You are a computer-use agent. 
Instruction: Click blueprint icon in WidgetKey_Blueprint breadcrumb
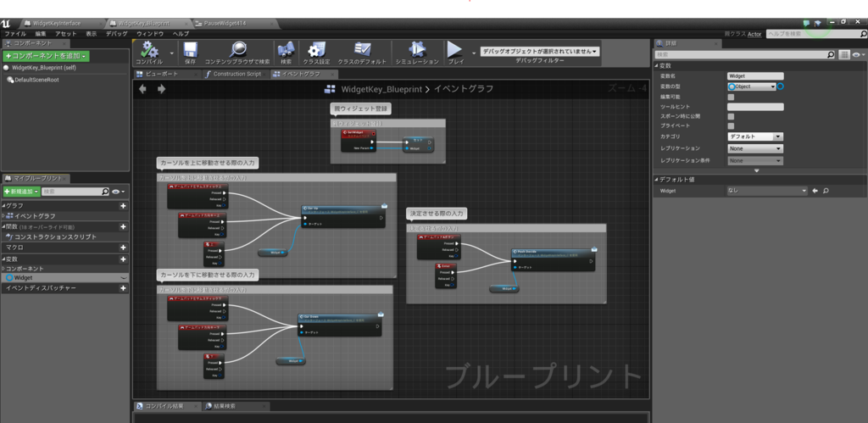(x=330, y=89)
